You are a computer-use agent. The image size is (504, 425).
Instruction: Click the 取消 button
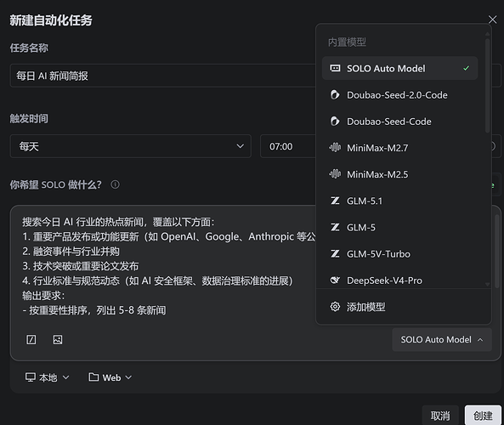click(x=440, y=416)
